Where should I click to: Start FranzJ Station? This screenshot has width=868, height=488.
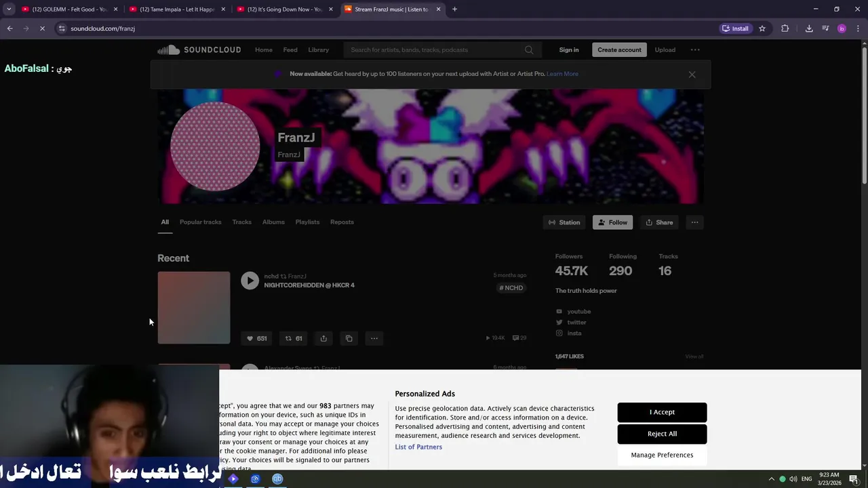[x=564, y=222]
